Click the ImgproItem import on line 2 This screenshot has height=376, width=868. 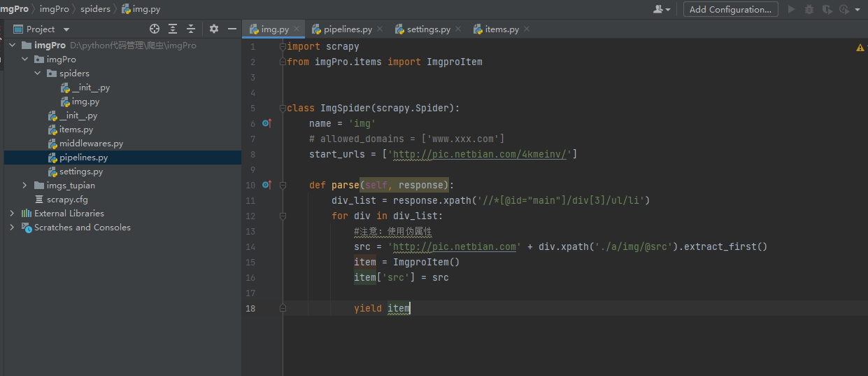[x=455, y=62]
